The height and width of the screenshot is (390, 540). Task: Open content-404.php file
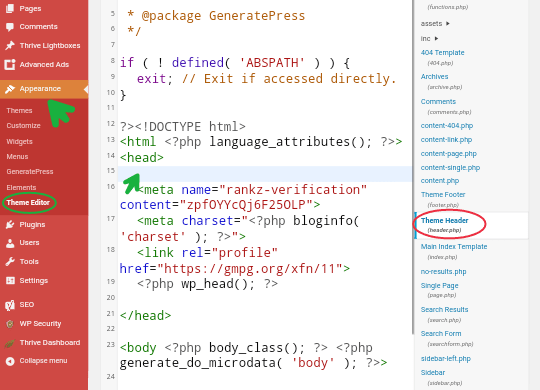click(x=447, y=126)
